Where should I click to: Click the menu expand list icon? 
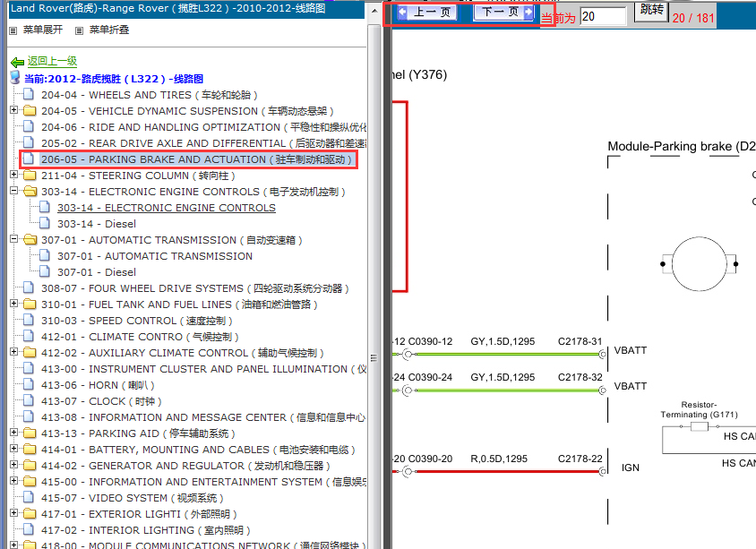click(x=13, y=30)
